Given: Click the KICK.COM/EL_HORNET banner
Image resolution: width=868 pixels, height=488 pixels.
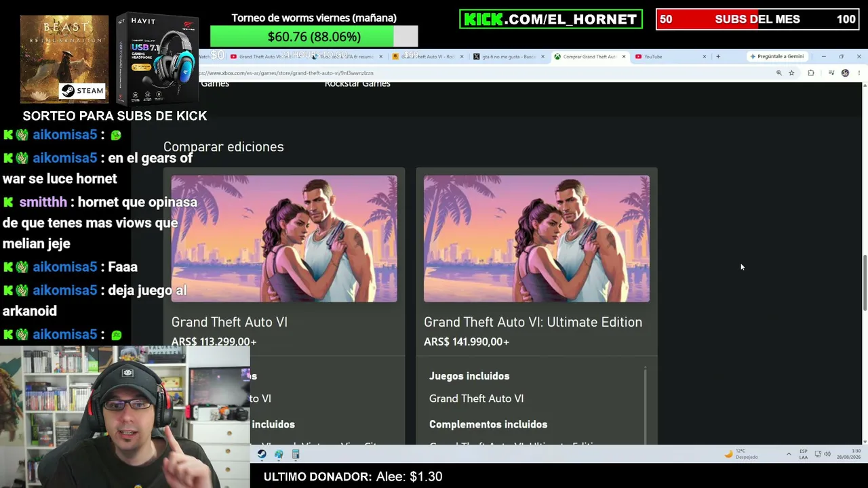Looking at the screenshot, I should pos(551,19).
